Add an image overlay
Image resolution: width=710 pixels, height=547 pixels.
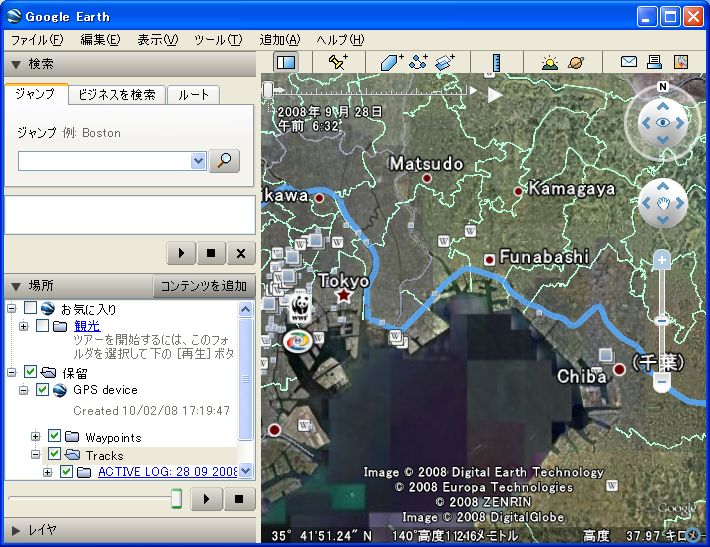[445, 62]
